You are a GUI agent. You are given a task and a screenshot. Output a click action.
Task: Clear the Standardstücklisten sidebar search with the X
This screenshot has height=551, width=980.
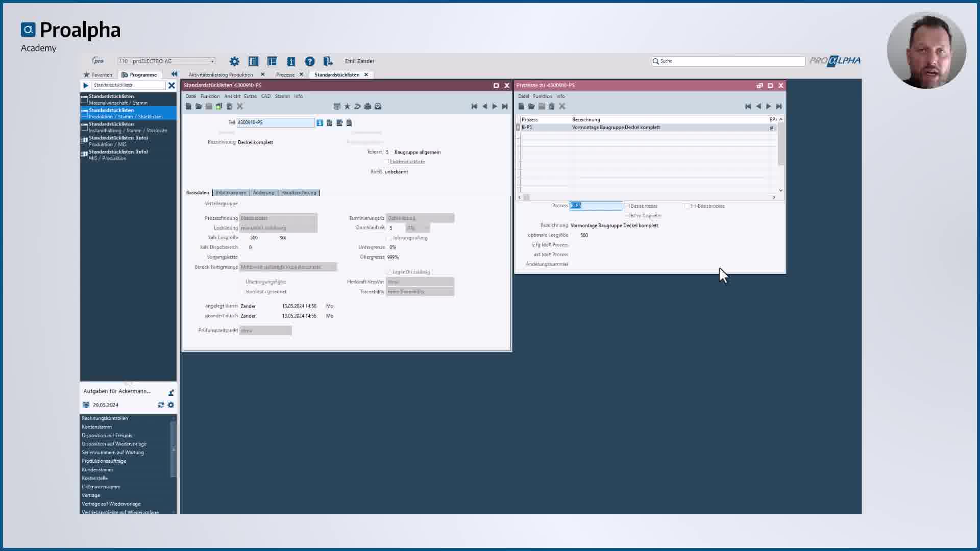click(171, 85)
